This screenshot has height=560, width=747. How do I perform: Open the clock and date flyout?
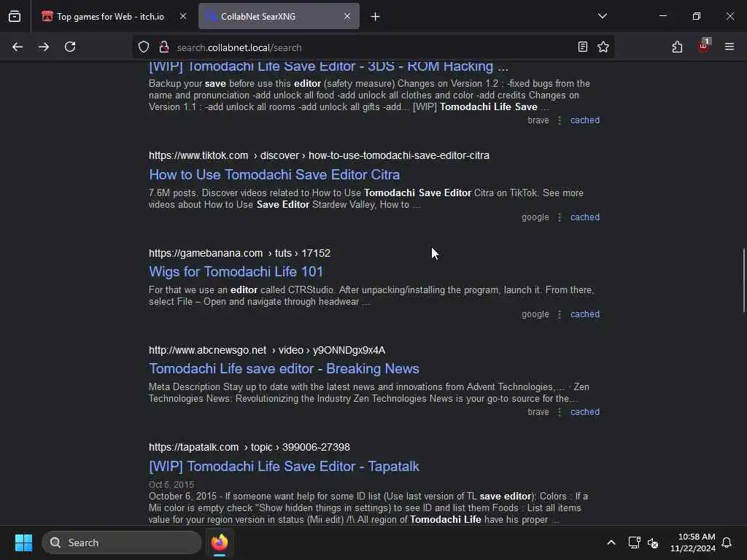tap(693, 542)
